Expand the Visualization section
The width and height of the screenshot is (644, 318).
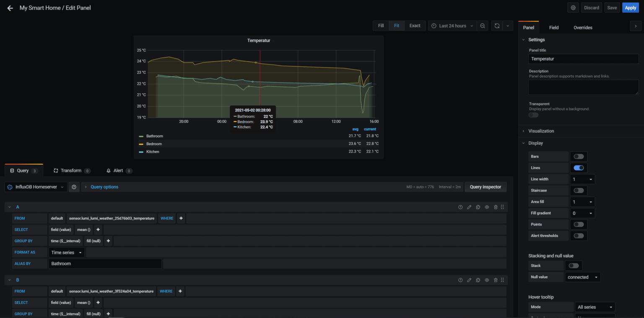[x=523, y=131]
